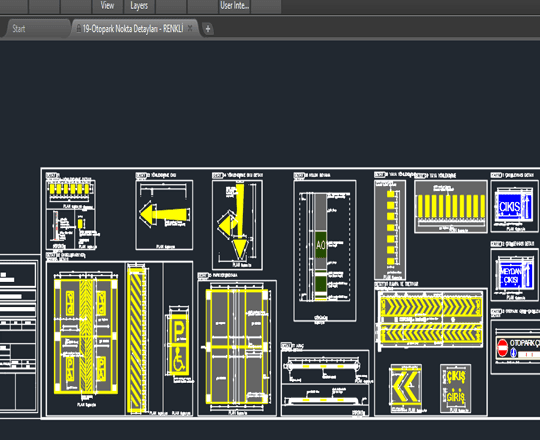Select the yellow double-chevron left marking

[x=406, y=387]
